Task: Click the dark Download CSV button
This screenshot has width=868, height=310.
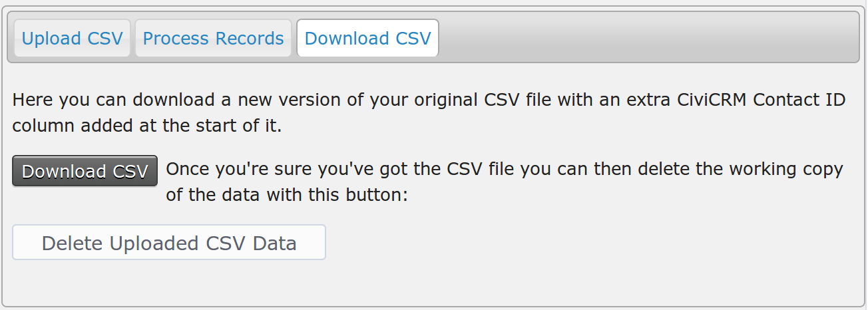Action: (x=85, y=172)
